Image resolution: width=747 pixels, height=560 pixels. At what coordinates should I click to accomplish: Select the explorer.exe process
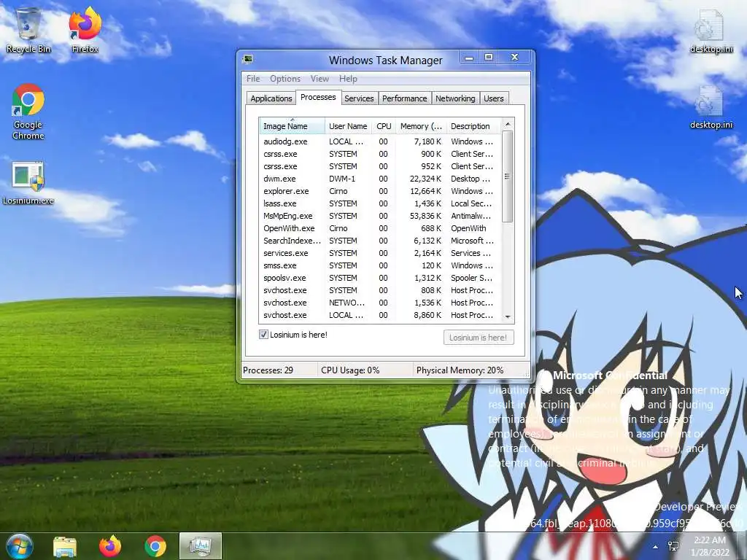pos(380,191)
